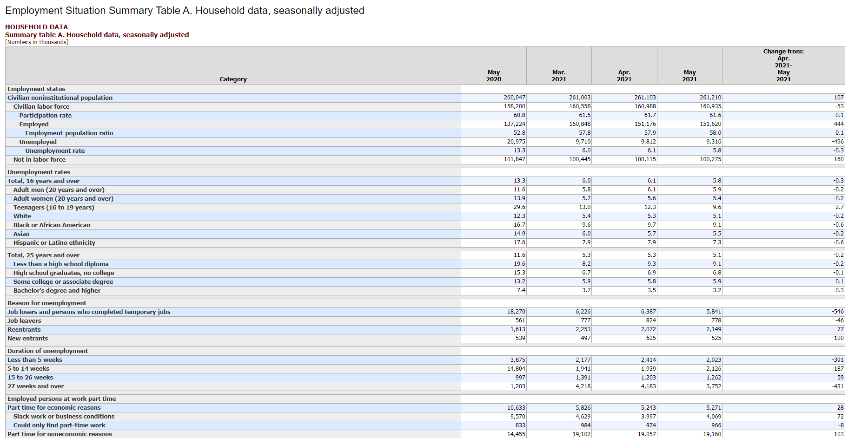
Task: Click the 'Black or African American' row label
Action: (52, 225)
